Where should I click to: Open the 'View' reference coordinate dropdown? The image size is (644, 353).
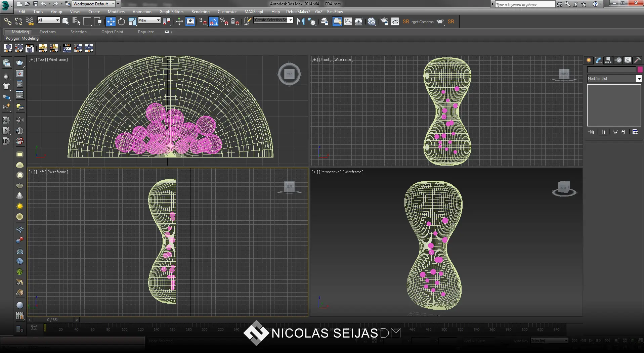click(x=149, y=20)
